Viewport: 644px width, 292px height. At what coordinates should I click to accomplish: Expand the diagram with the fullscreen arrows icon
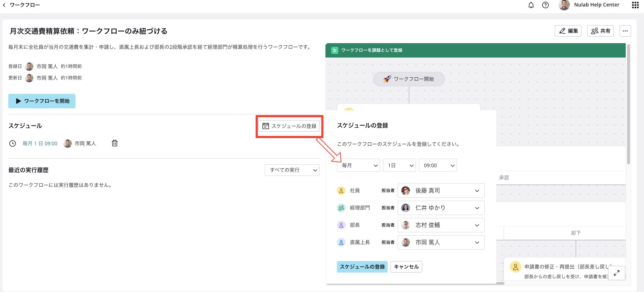tap(617, 273)
